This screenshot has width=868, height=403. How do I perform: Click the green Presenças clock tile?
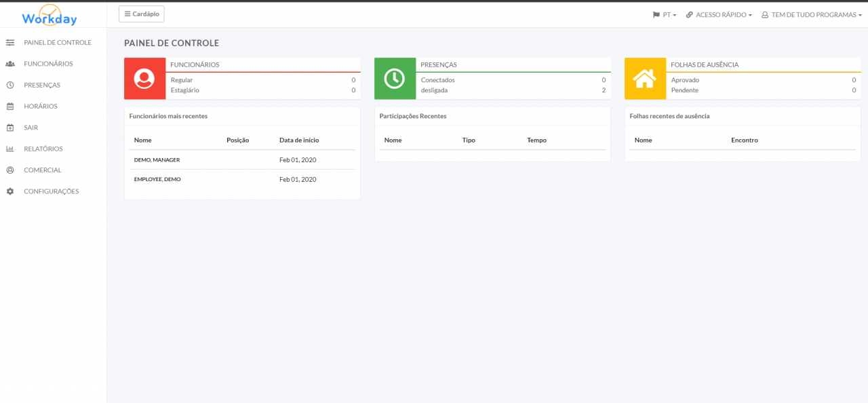click(x=395, y=79)
